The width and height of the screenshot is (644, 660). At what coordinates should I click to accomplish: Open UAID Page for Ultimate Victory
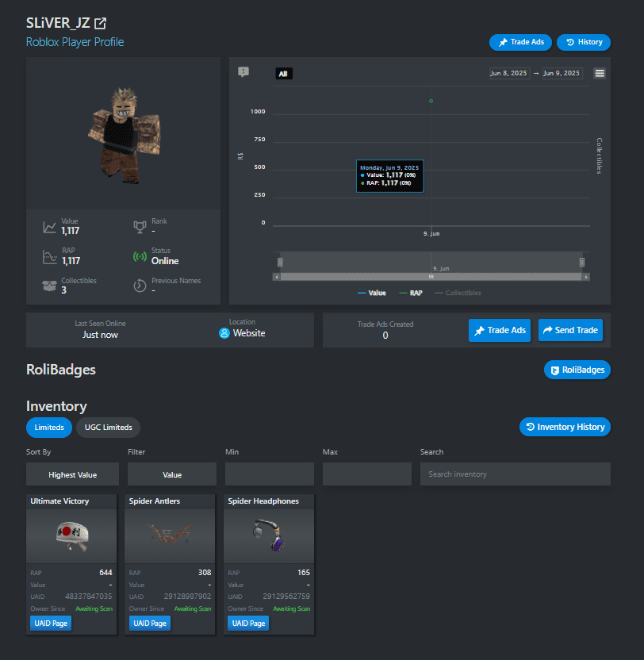coord(51,624)
